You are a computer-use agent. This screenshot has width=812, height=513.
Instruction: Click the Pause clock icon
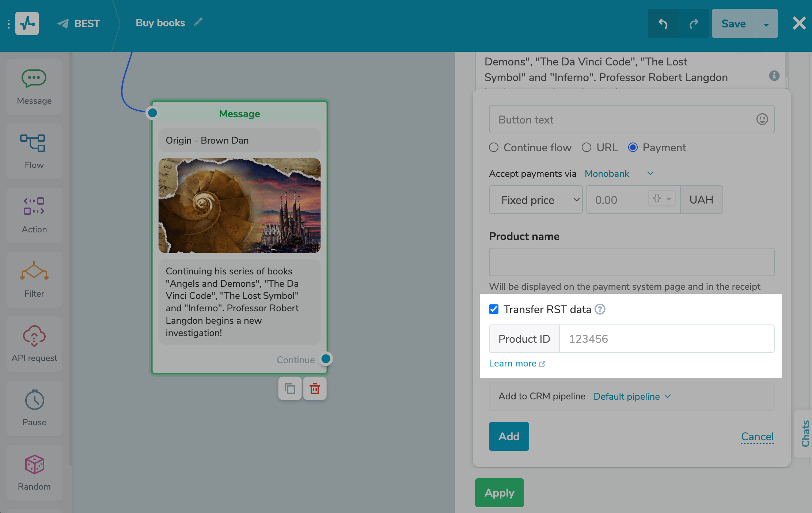[34, 400]
